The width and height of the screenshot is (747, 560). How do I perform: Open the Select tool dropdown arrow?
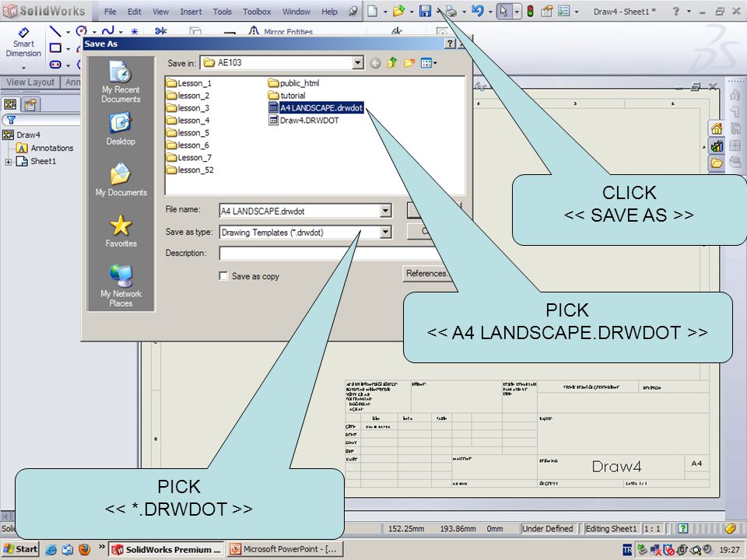517,12
